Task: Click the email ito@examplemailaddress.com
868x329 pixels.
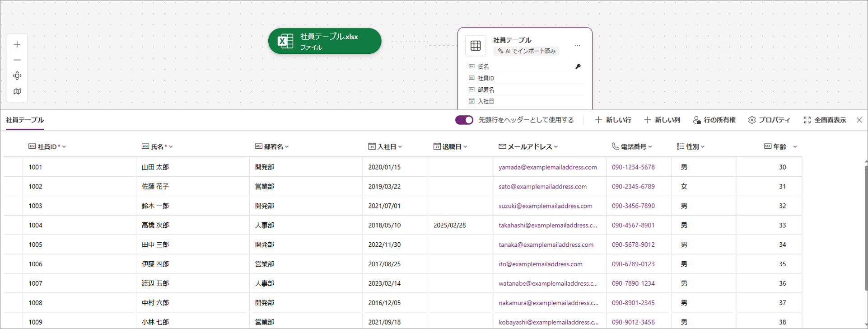Action: pyautogui.click(x=541, y=264)
